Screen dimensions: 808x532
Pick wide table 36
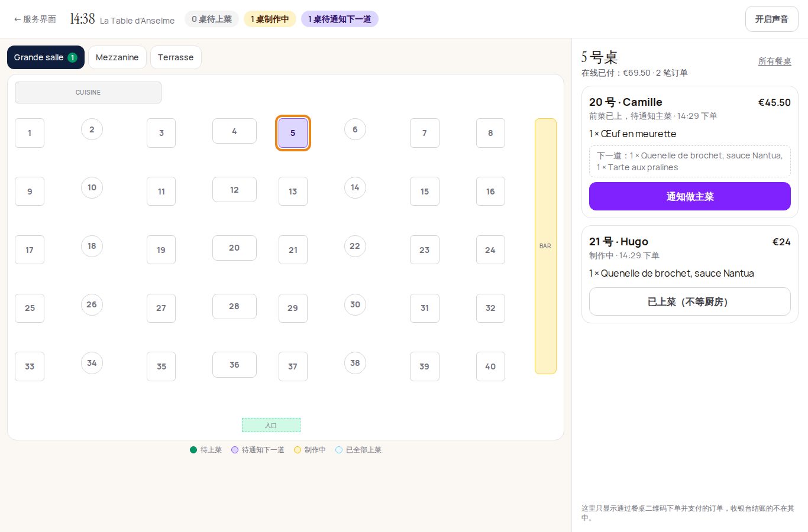[234, 365]
